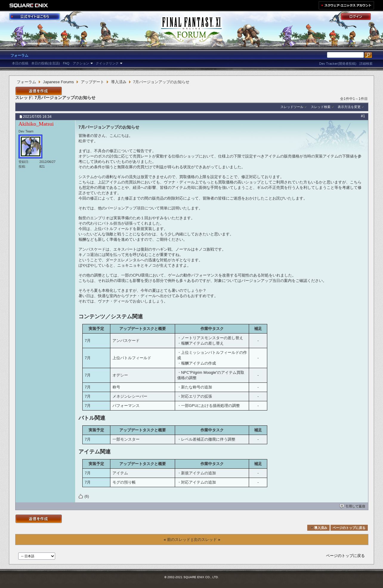The image size is (383, 588).
Task: Open the フォーラム breadcrumb link
Action: coord(26,82)
